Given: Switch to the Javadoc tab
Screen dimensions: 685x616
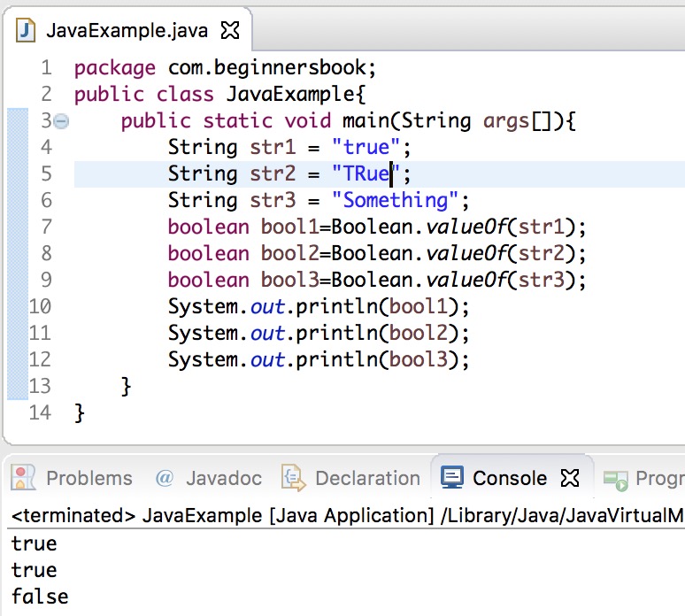Looking at the screenshot, I should (209, 478).
